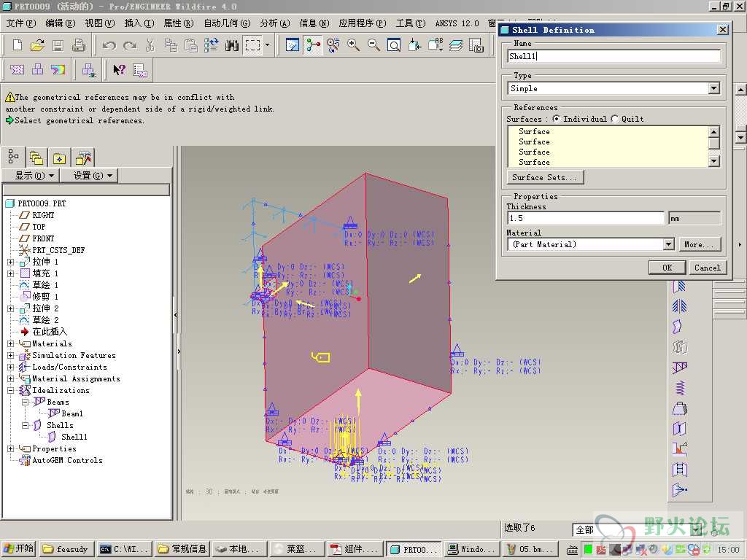Expand the Simulation Features node
The height and width of the screenshot is (560, 747).
(10, 355)
